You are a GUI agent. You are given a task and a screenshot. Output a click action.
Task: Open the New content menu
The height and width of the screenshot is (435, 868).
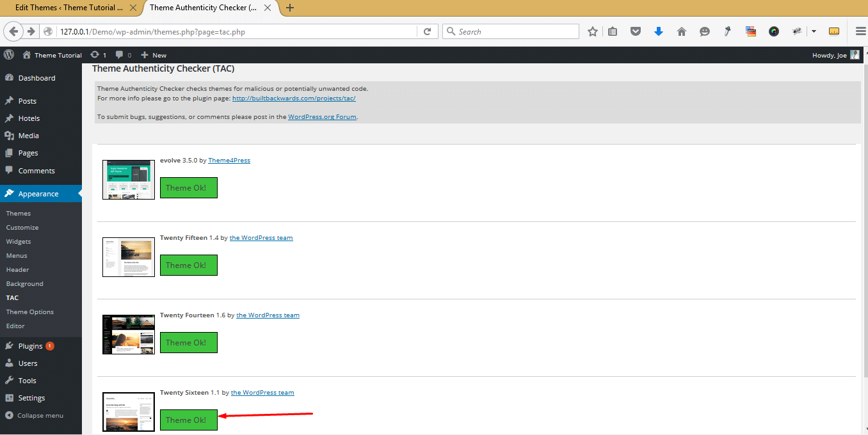click(x=154, y=55)
